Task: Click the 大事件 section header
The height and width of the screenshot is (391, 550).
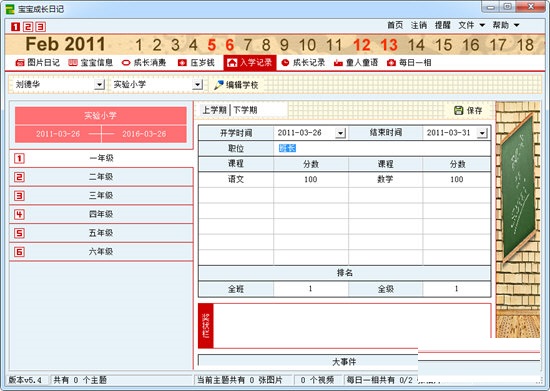Action: pos(344,362)
